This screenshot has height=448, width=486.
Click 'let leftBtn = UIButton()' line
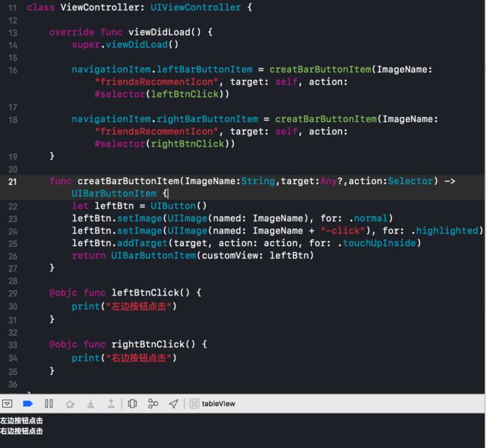tap(139, 206)
